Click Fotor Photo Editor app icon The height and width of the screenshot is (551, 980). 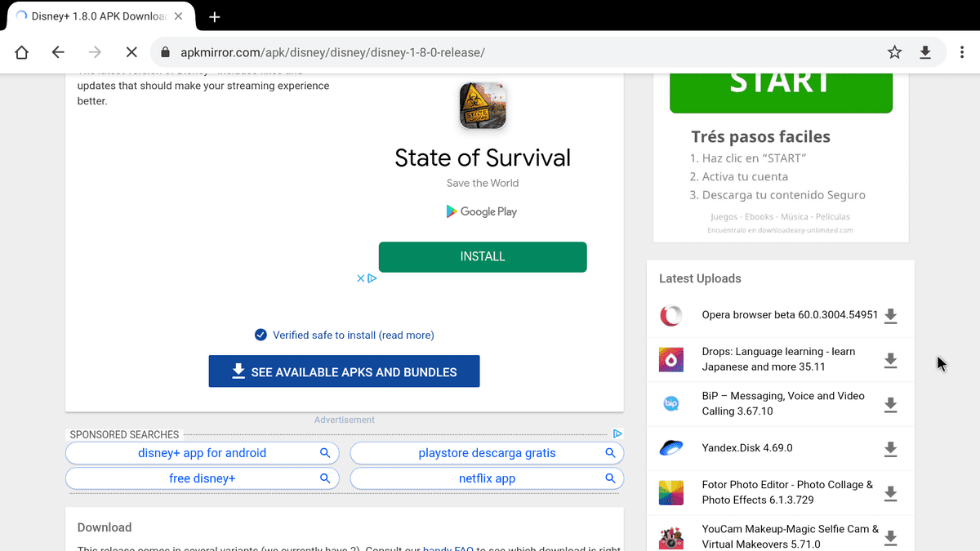tap(671, 492)
